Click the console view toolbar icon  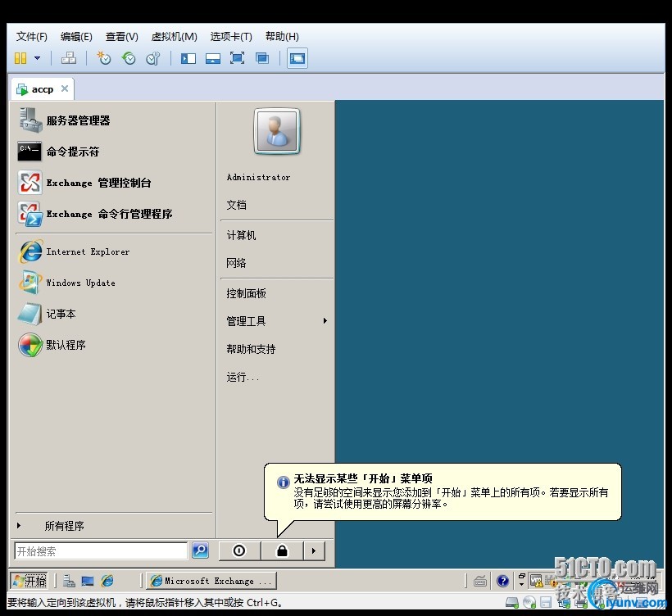point(297,58)
